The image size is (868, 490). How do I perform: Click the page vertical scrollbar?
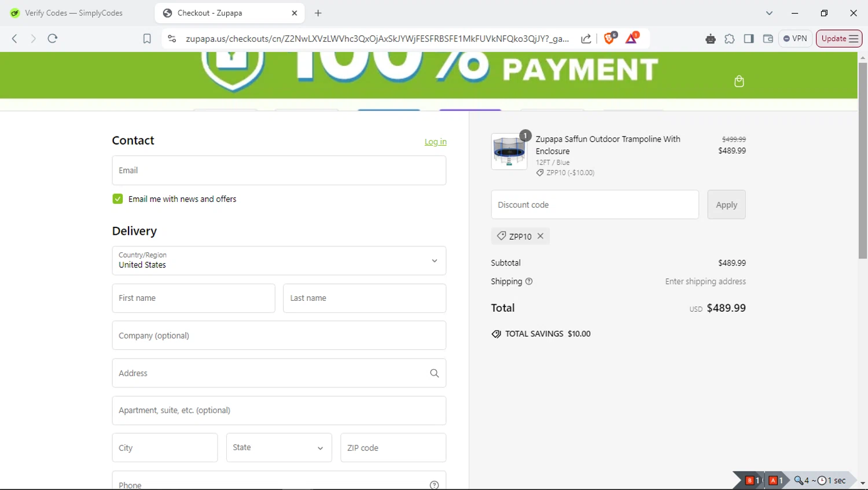click(x=863, y=160)
